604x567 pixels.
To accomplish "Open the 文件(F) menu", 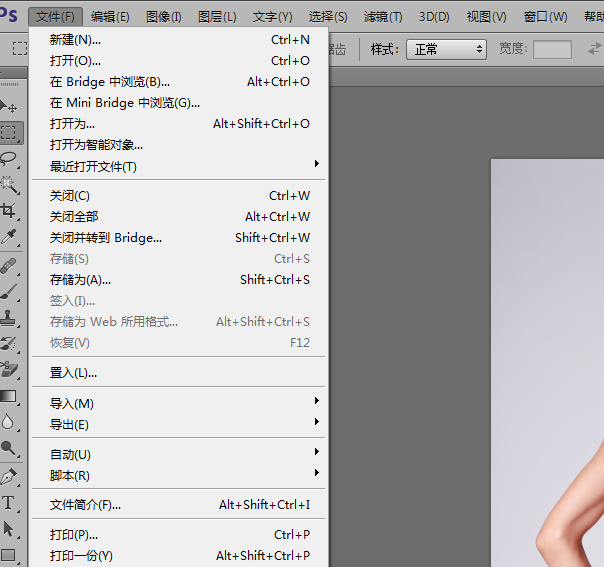I will (x=55, y=17).
